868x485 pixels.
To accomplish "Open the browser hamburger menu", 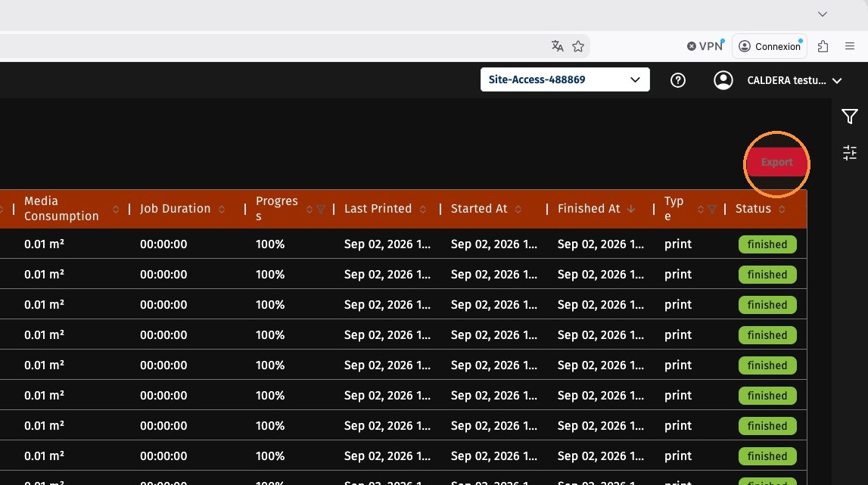I will [x=850, y=46].
